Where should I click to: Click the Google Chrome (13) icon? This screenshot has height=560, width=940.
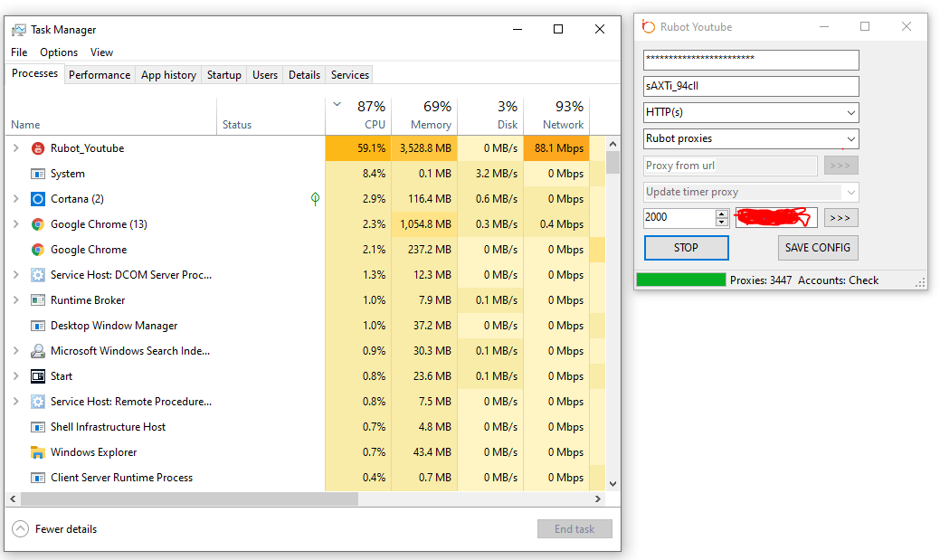pyautogui.click(x=38, y=224)
